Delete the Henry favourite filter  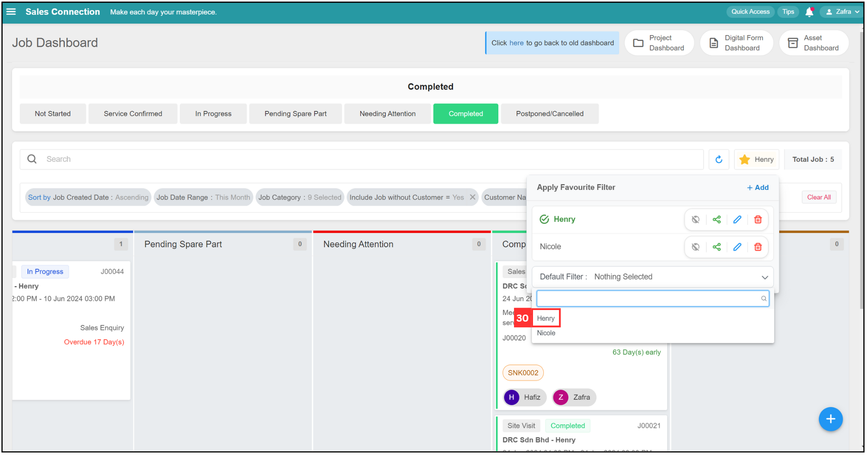(x=758, y=220)
